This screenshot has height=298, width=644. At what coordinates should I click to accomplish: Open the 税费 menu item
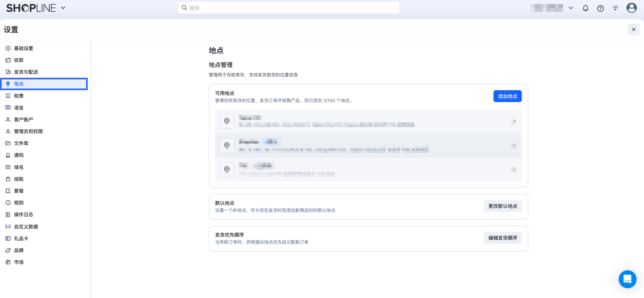(45, 96)
